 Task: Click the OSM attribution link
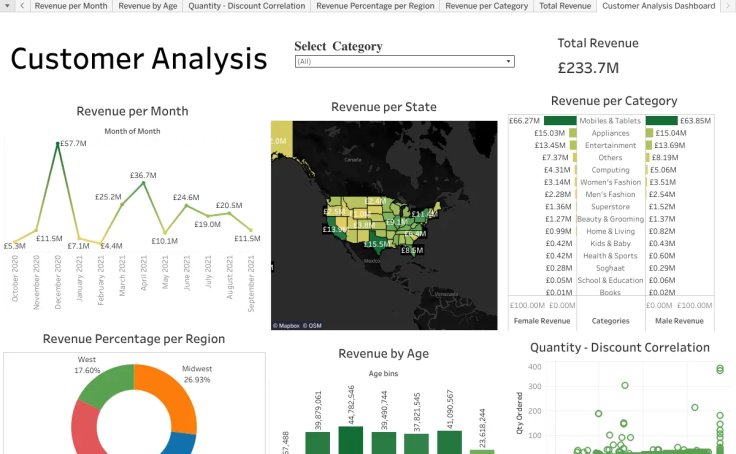click(312, 325)
